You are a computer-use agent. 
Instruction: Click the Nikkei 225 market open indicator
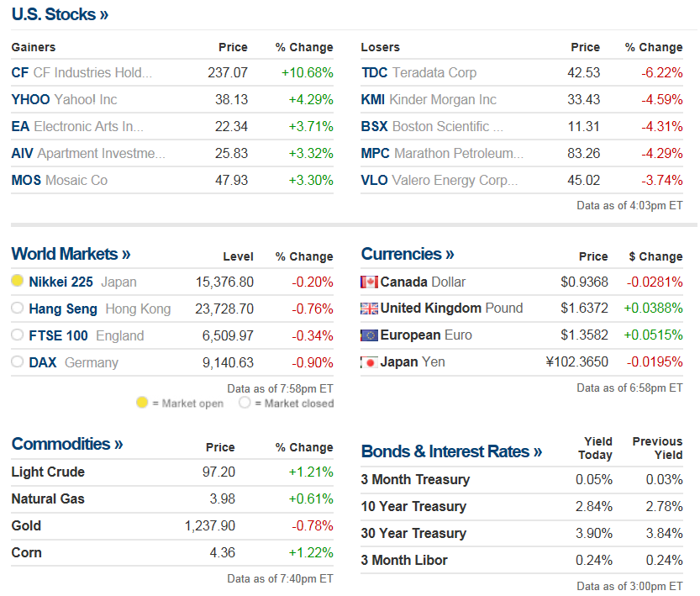(x=18, y=281)
